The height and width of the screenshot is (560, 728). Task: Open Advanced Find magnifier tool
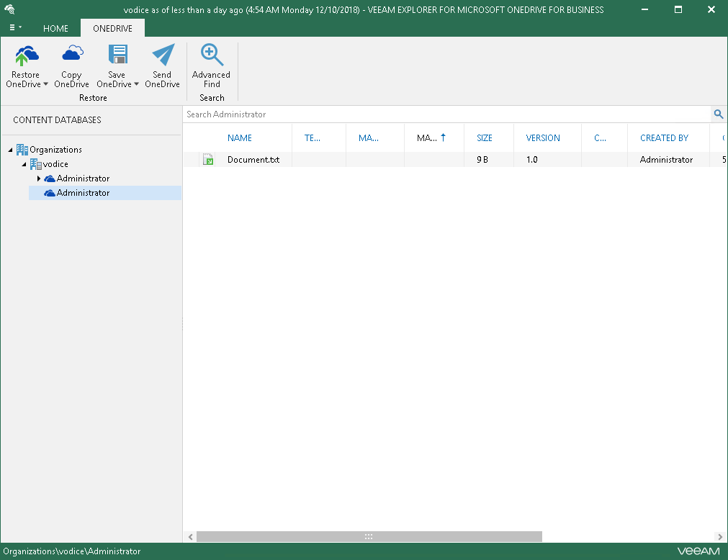(x=212, y=55)
